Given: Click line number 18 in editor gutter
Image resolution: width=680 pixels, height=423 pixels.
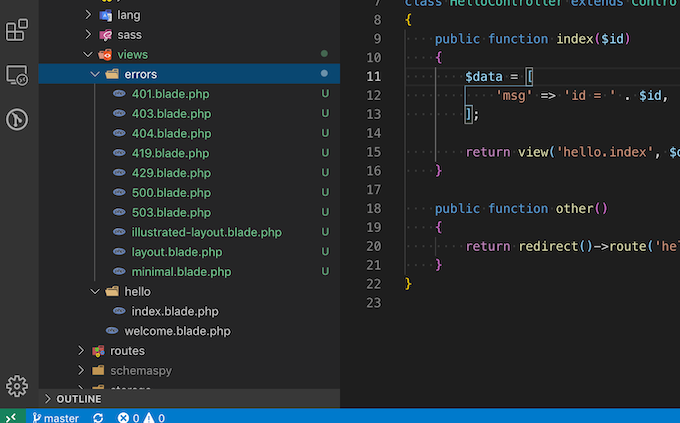Looking at the screenshot, I should 373,209.
